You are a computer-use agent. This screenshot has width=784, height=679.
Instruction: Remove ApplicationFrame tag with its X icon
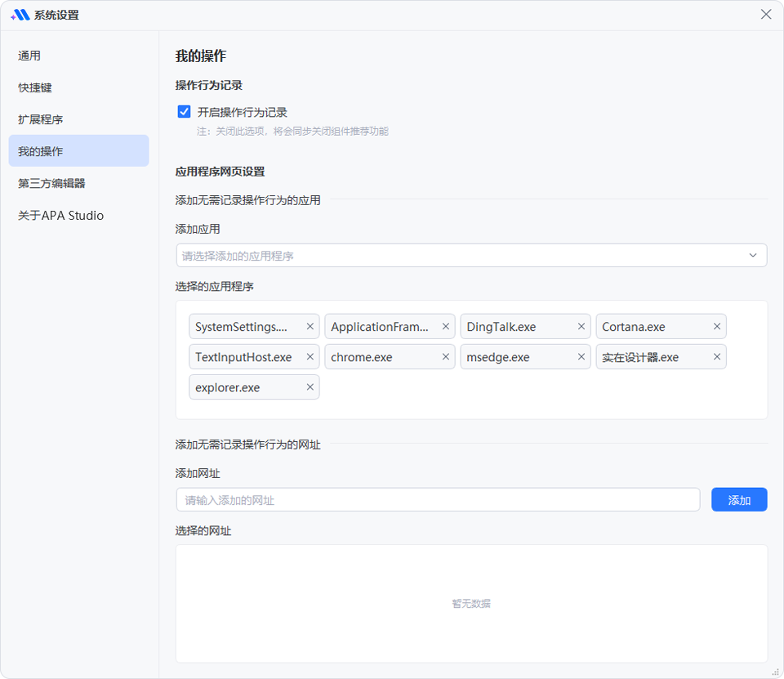446,327
